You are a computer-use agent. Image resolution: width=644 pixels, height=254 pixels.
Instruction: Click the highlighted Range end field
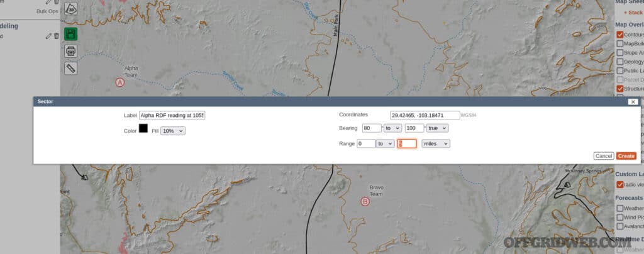[x=407, y=143]
